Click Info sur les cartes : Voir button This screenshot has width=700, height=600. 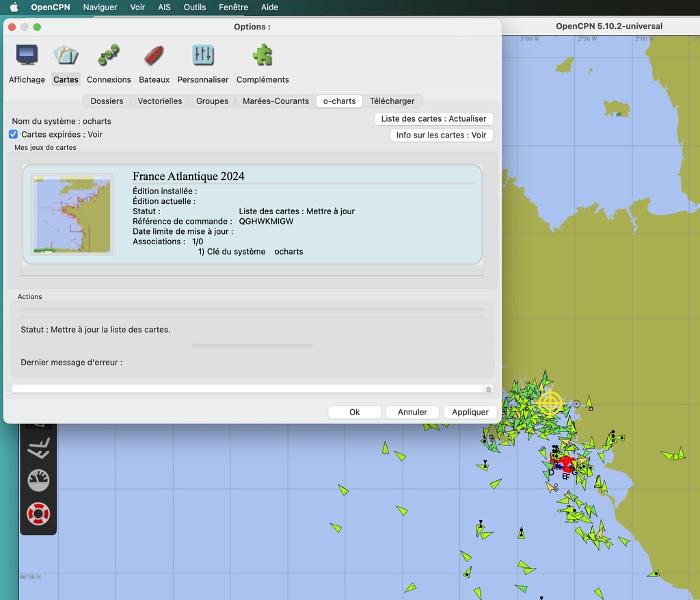pyautogui.click(x=441, y=135)
